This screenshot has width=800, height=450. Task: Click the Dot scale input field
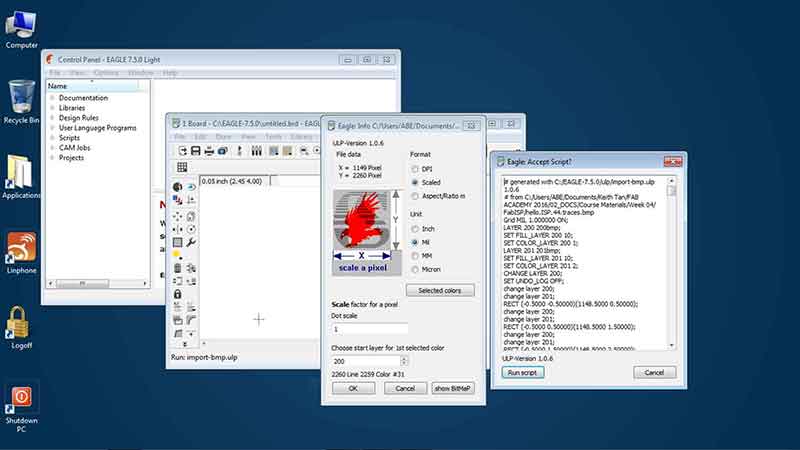(x=369, y=329)
